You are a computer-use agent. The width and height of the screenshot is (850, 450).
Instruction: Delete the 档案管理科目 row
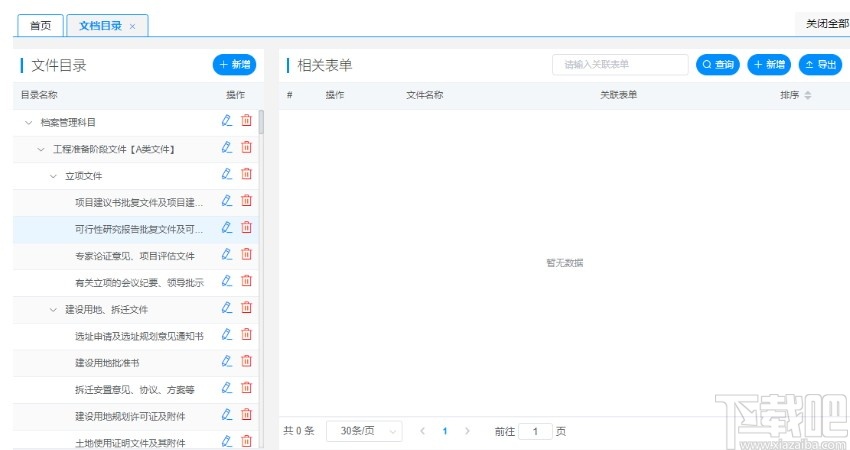[247, 120]
